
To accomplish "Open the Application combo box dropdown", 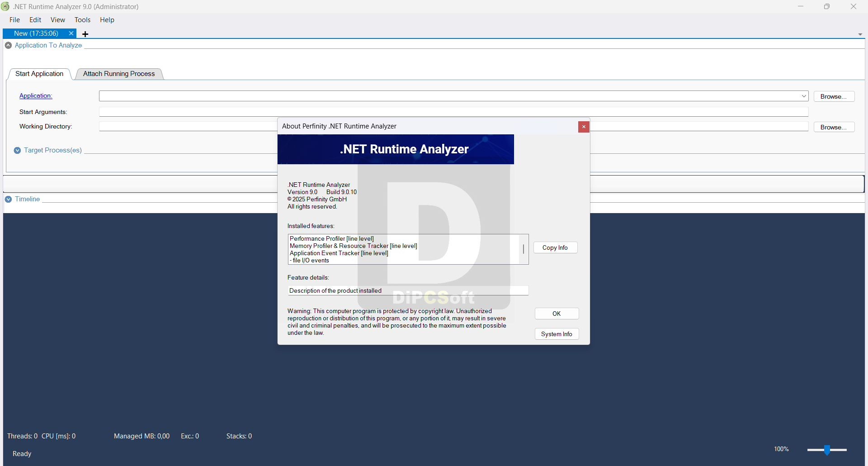I will click(x=804, y=96).
